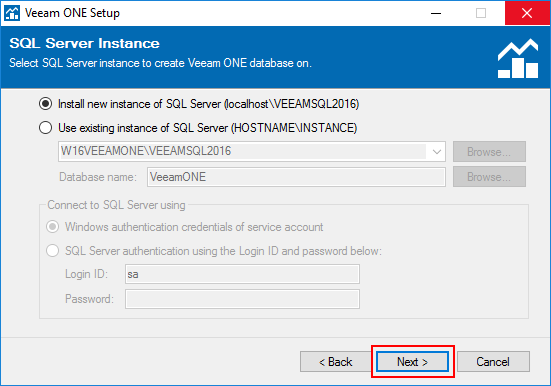Screen dimensions: 551x386
Task: Cancel the setup wizard
Action: [x=493, y=362]
